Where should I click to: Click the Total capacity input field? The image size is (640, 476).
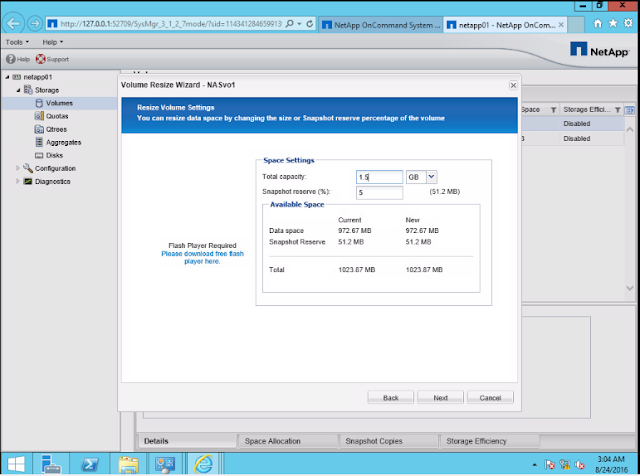[x=379, y=177]
